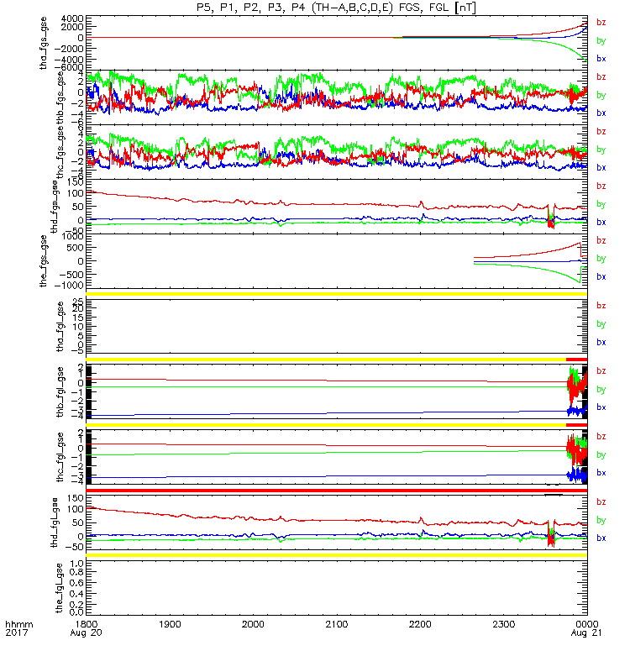The image size is (630, 672).
Task: Click the full red status bar above thd_fgl_gse
Action: coord(337,491)
